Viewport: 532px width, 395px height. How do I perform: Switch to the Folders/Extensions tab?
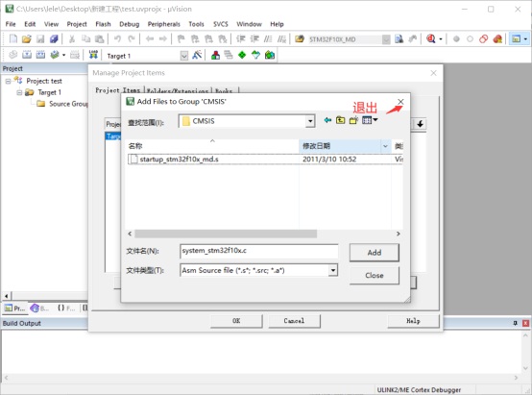pyautogui.click(x=178, y=90)
